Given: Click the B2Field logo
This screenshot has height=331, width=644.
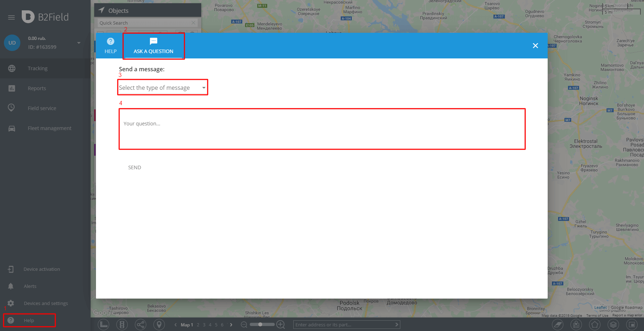Looking at the screenshot, I should (x=45, y=17).
